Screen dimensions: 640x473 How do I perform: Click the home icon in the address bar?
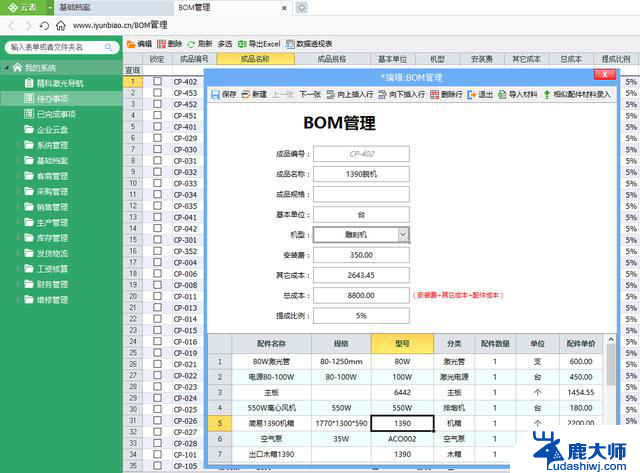60,26
